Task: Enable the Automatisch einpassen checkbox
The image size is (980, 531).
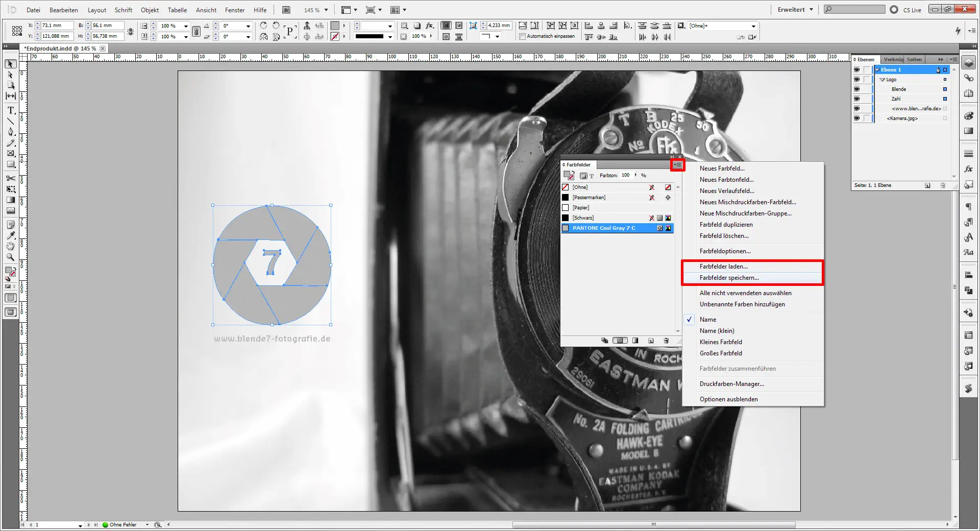Action: (x=523, y=36)
